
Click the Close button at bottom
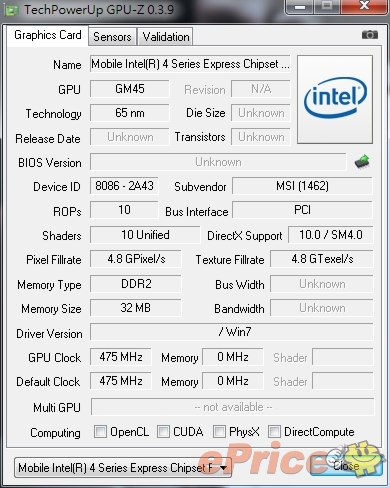pyautogui.click(x=346, y=465)
